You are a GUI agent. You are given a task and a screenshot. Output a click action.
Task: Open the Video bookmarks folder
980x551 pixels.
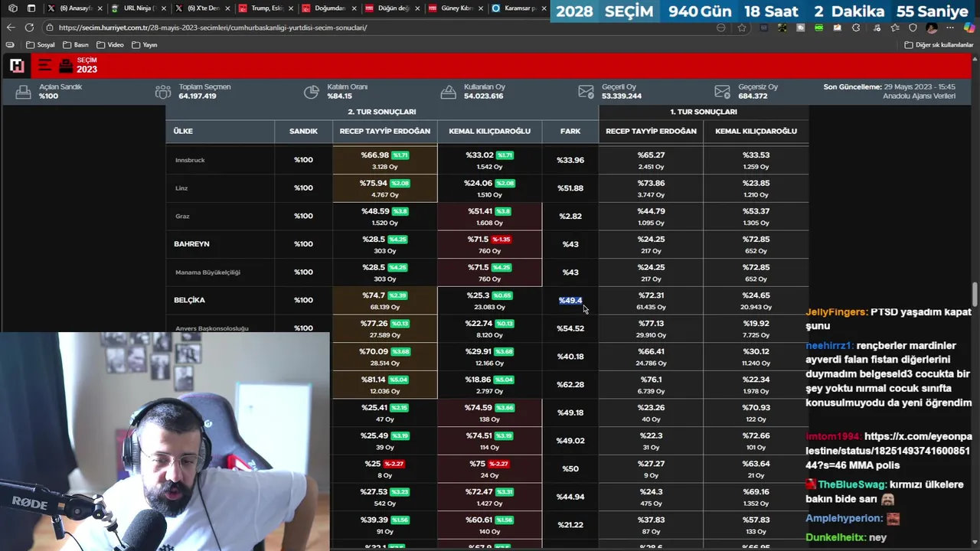(x=110, y=44)
